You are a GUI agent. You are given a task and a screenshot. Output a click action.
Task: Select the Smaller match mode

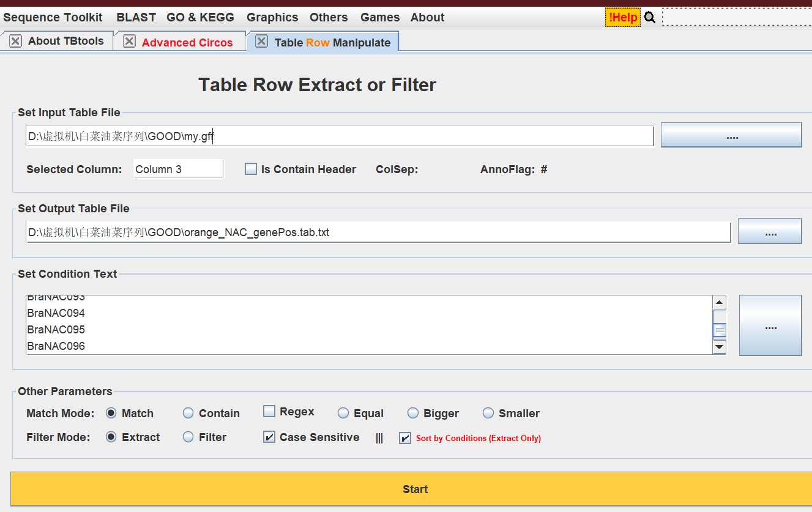pos(488,413)
